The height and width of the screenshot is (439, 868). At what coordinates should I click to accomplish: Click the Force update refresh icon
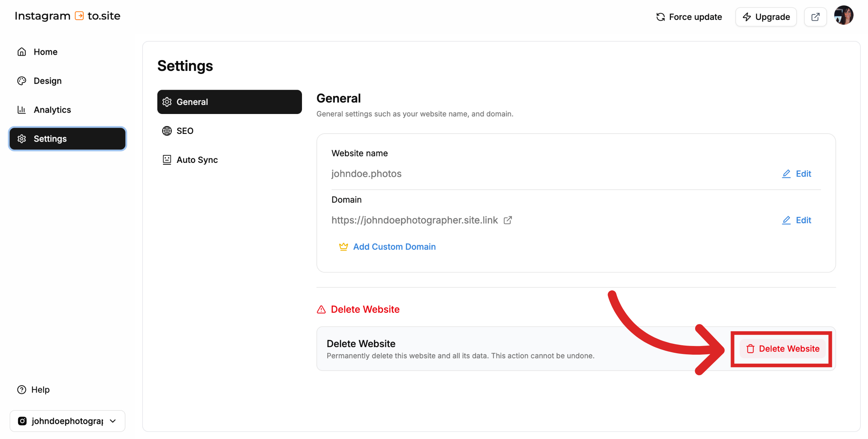pyautogui.click(x=660, y=17)
